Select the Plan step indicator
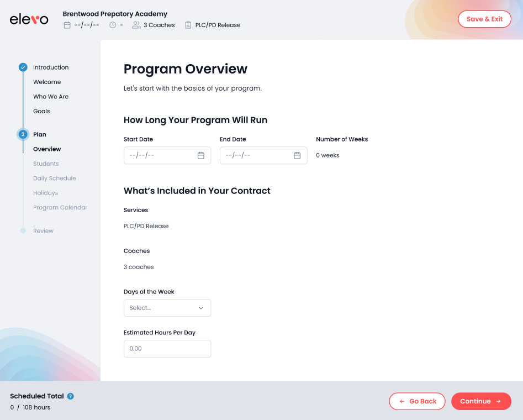The width and height of the screenshot is (523, 420). [x=23, y=134]
